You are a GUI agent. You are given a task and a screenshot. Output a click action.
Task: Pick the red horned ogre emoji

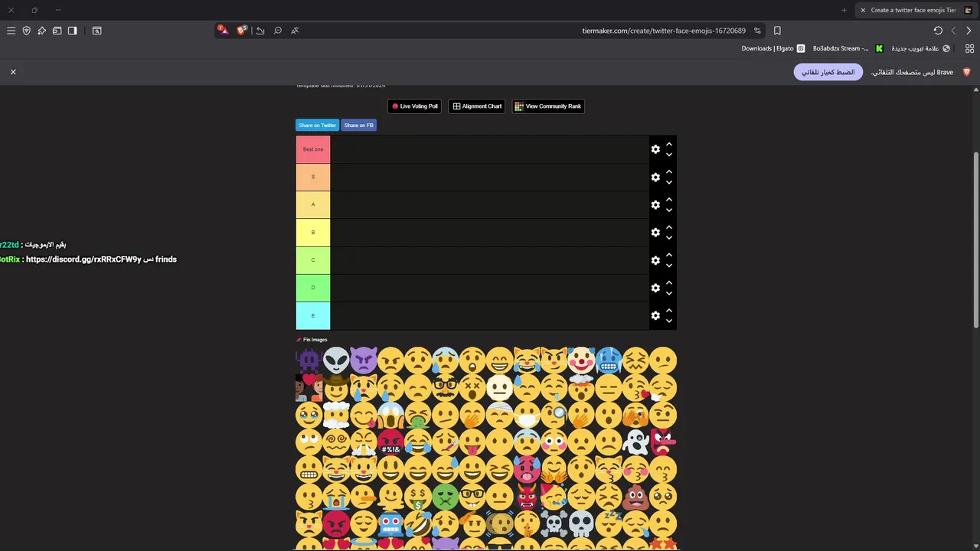pyautogui.click(x=527, y=497)
